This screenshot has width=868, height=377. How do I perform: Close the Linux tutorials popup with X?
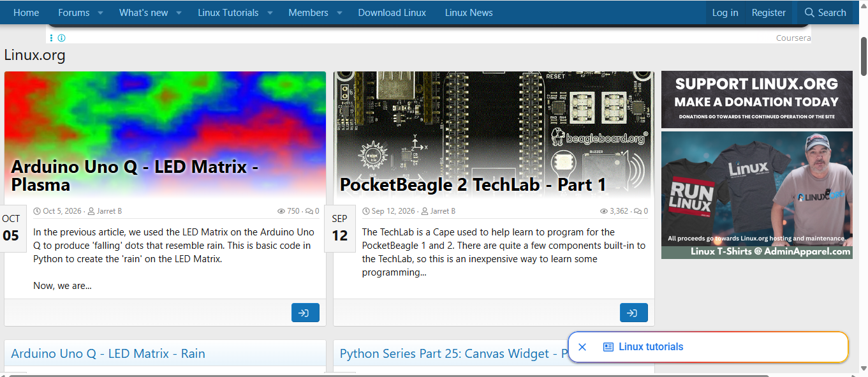point(582,347)
